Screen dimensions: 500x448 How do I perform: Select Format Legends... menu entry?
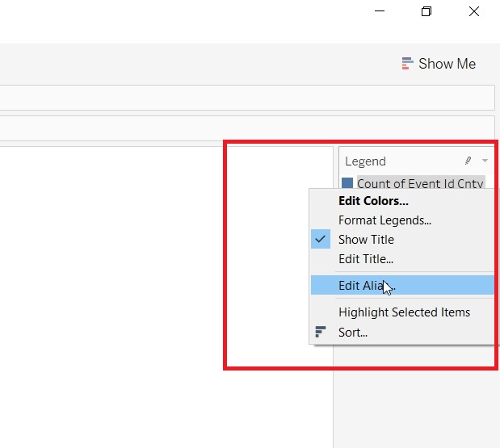point(384,220)
